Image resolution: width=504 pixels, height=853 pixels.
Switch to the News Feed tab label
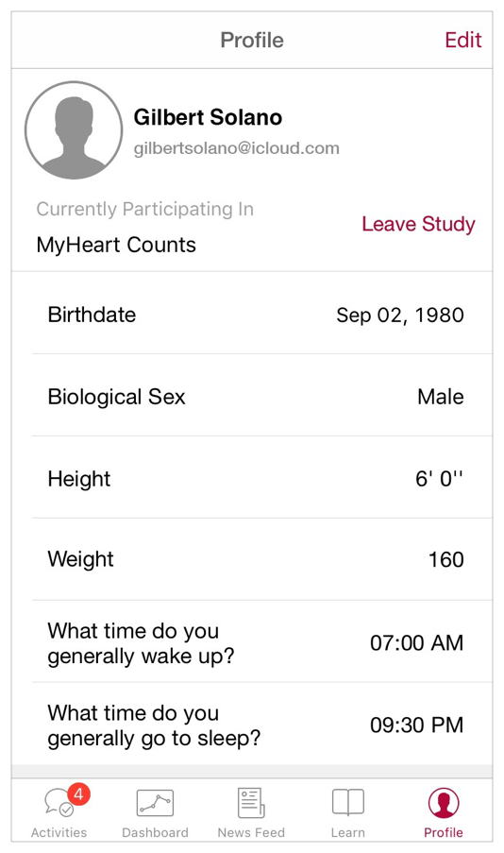[251, 832]
